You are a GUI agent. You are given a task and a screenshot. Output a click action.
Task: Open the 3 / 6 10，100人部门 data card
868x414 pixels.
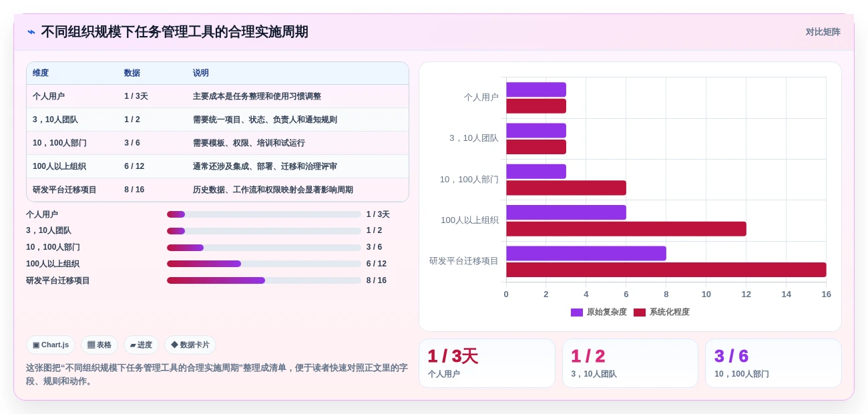pos(773,363)
